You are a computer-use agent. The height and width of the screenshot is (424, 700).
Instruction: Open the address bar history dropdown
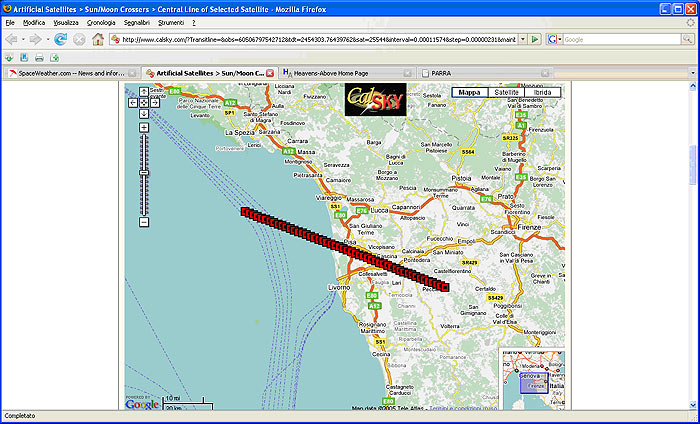521,39
